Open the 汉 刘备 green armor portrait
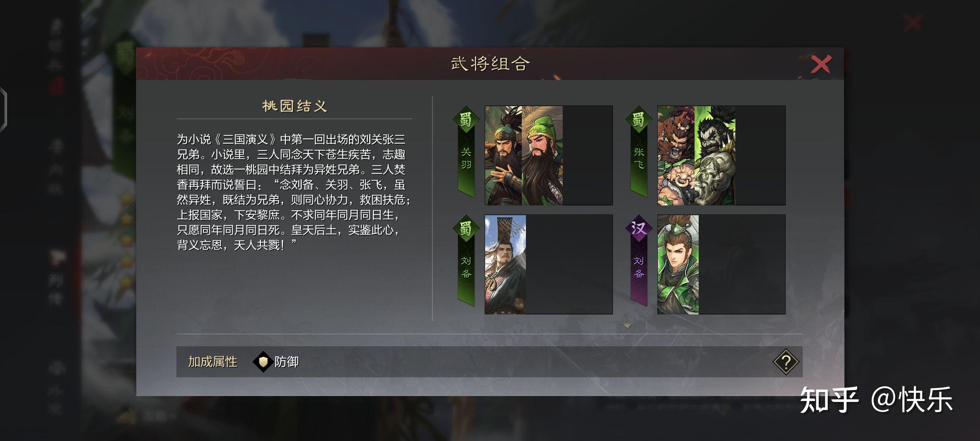 [678, 265]
